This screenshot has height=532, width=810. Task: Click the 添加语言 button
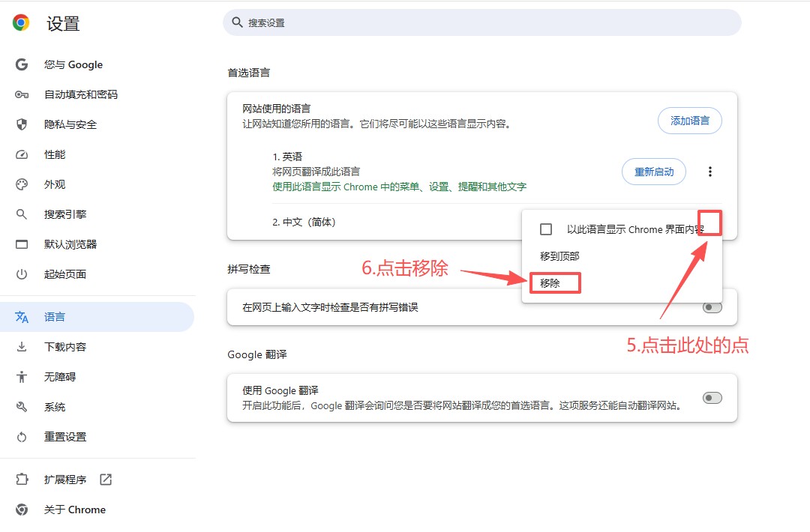coord(689,121)
